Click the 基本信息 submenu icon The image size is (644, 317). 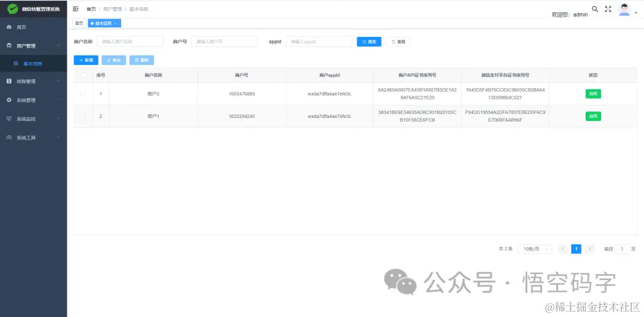tap(16, 64)
